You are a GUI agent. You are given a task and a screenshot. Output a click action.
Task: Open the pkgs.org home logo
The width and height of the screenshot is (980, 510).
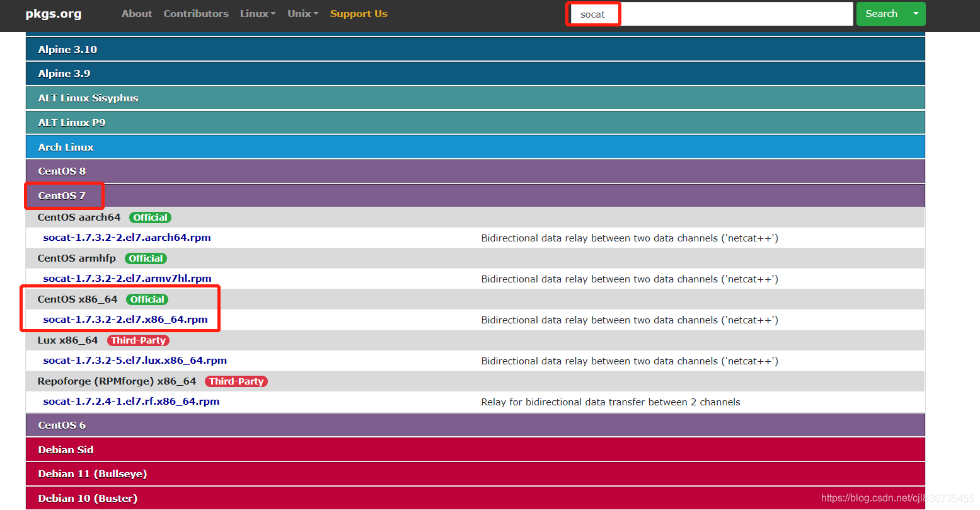click(54, 14)
